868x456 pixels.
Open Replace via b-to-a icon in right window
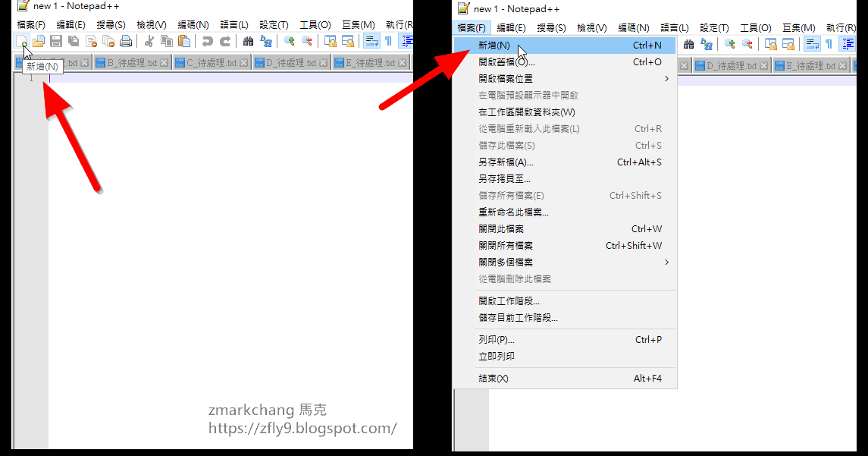[707, 44]
